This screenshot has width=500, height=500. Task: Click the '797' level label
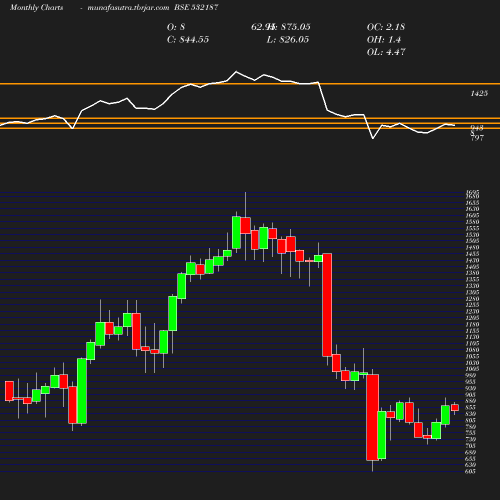pyautogui.click(x=477, y=138)
